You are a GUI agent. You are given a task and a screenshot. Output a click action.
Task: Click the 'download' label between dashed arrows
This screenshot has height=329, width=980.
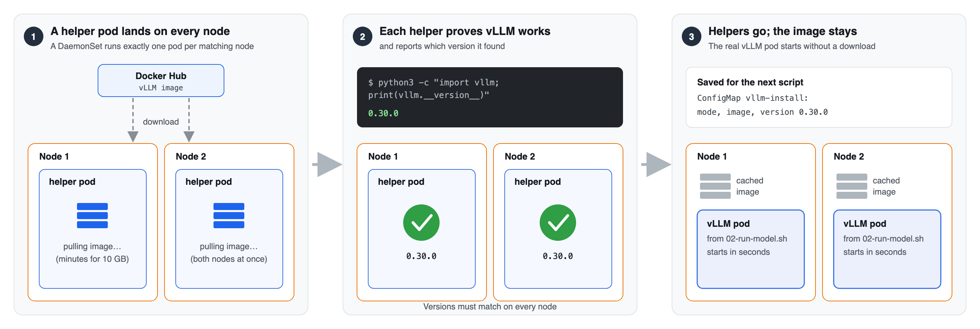(x=161, y=122)
